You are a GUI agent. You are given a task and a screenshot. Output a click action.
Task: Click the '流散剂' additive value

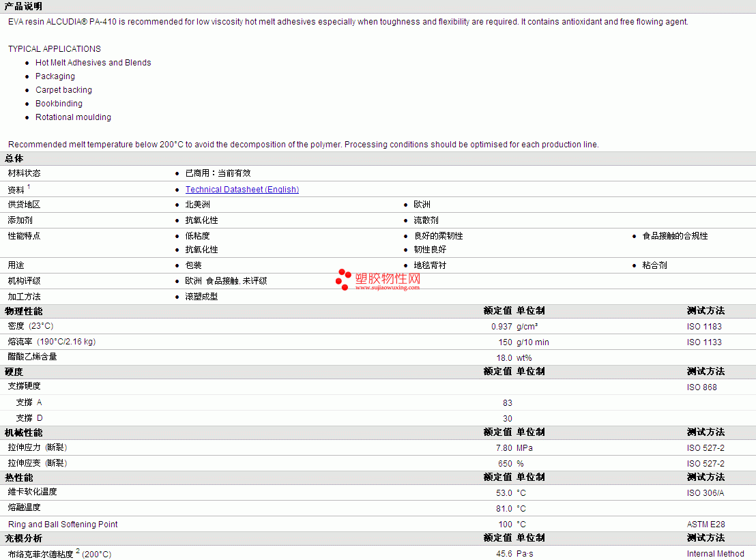[x=426, y=220]
